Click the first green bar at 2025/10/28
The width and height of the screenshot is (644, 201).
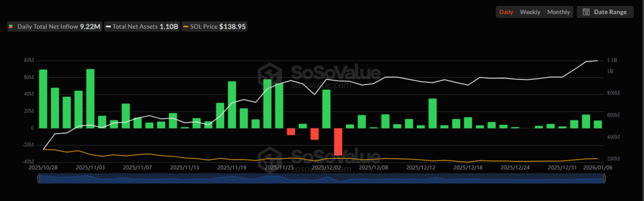coord(43,98)
